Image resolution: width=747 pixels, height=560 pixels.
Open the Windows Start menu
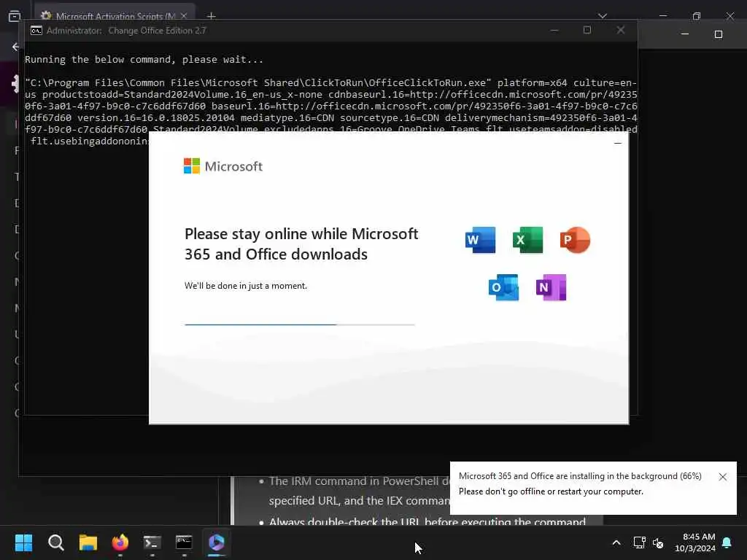pyautogui.click(x=23, y=542)
